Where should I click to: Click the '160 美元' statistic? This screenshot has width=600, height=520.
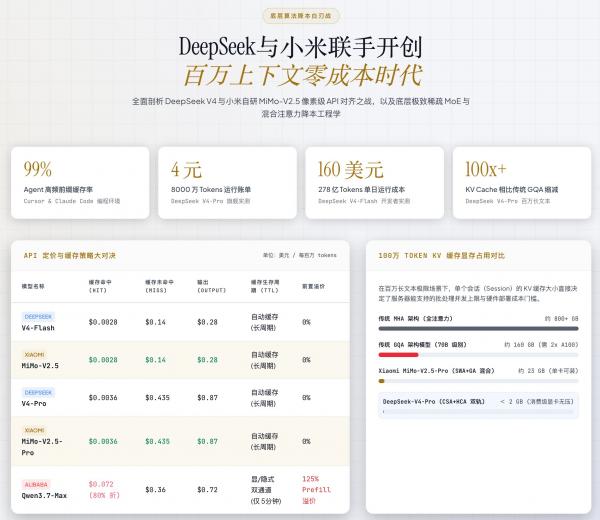coord(351,169)
